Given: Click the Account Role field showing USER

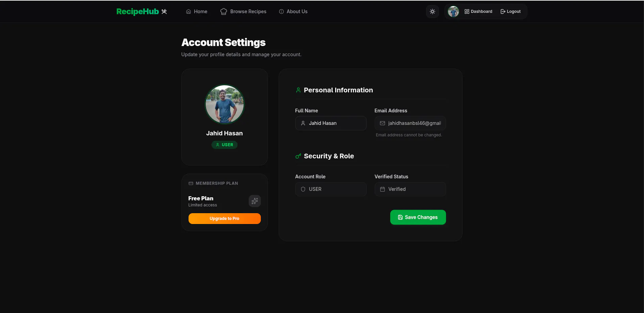Looking at the screenshot, I should click(331, 189).
